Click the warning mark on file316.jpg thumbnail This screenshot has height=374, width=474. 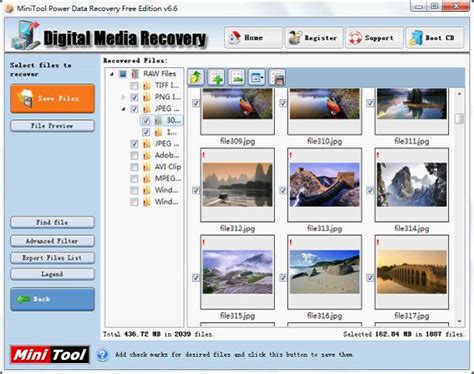[291, 242]
